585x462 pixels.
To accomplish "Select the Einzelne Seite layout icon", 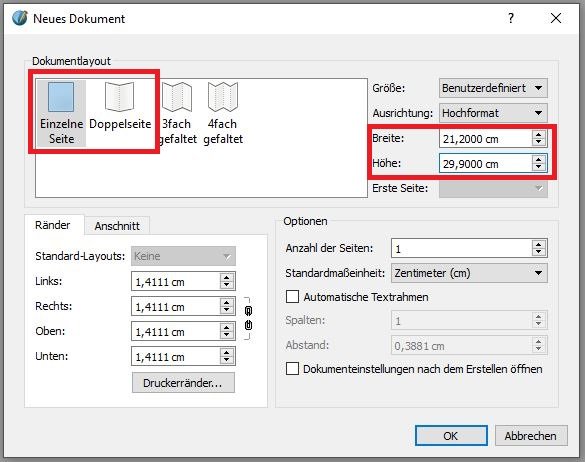I will (61, 97).
